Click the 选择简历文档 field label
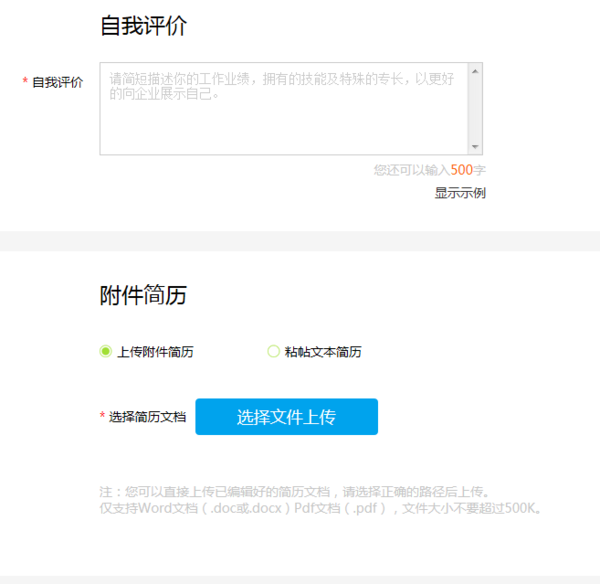Viewport: 600px width, 584px height. click(147, 417)
